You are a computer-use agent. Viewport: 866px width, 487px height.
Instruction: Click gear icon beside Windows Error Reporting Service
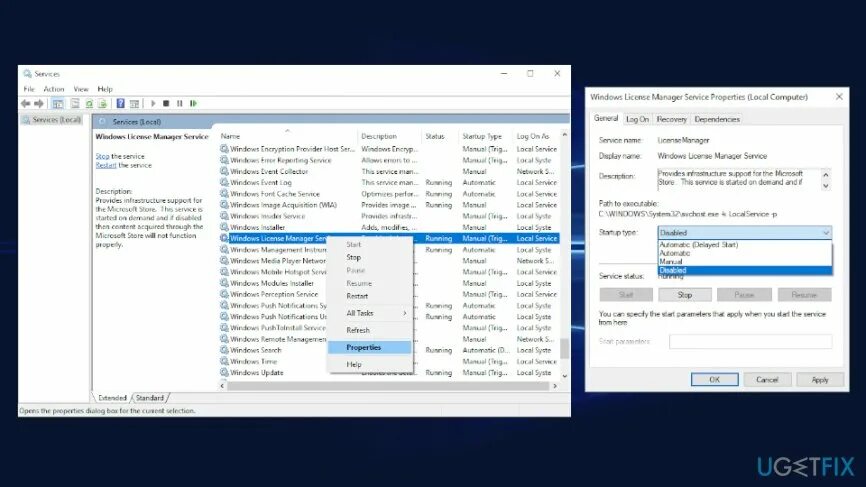coord(224,160)
